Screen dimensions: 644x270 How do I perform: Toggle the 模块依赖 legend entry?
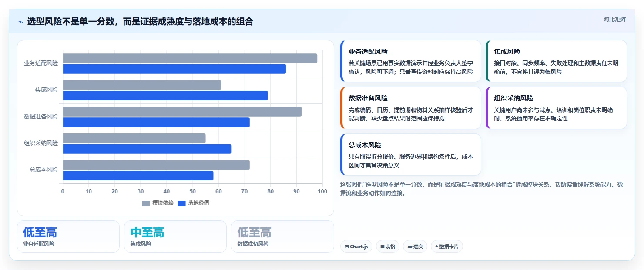coord(158,203)
